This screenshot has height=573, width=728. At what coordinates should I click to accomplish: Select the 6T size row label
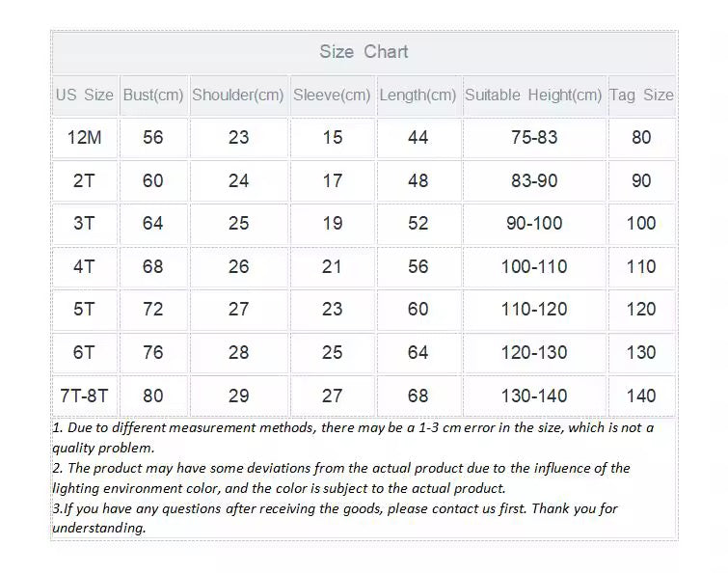[x=84, y=353]
